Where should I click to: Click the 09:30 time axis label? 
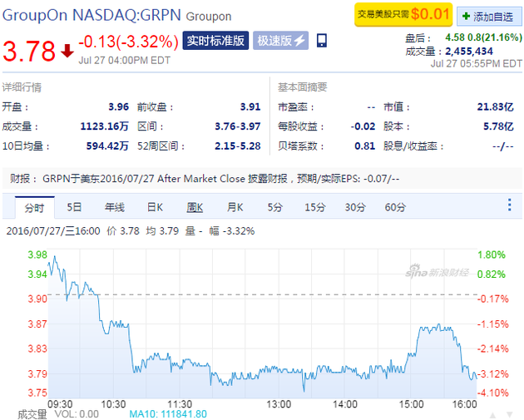tap(60, 404)
